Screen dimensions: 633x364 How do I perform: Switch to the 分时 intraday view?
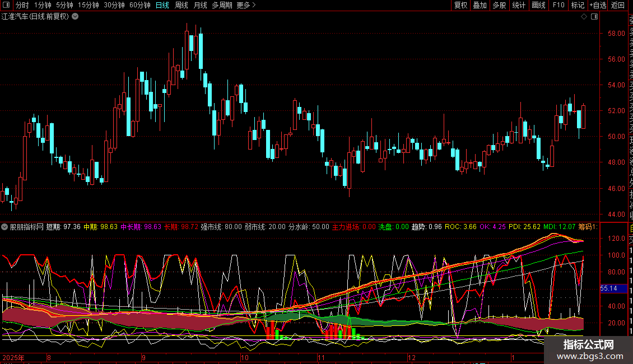[x=22, y=5]
